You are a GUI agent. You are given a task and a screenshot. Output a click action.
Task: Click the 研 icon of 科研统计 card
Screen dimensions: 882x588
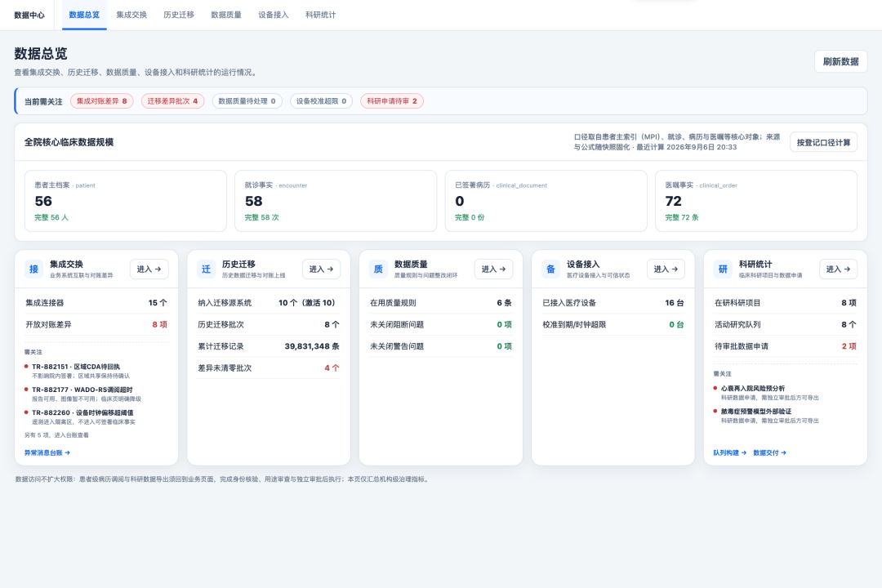pyautogui.click(x=723, y=269)
